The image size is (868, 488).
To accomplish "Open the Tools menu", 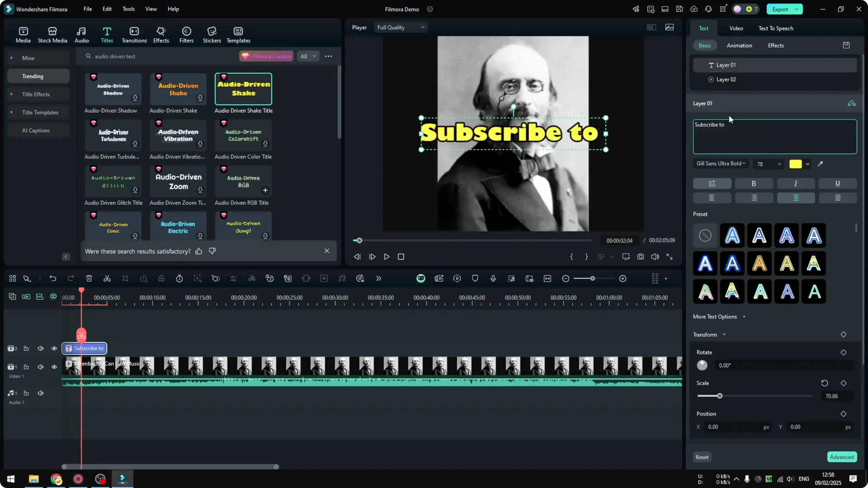I will (128, 9).
